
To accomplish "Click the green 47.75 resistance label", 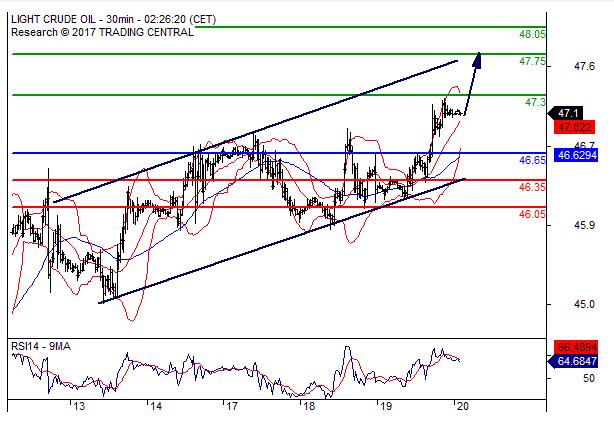I will click(x=532, y=61).
